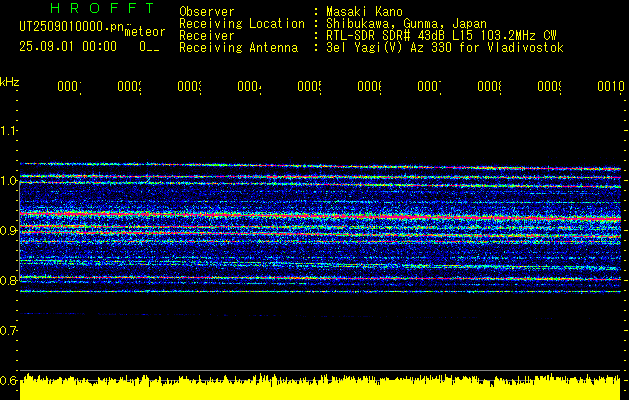Click the 'Observer' field label

tap(207, 12)
